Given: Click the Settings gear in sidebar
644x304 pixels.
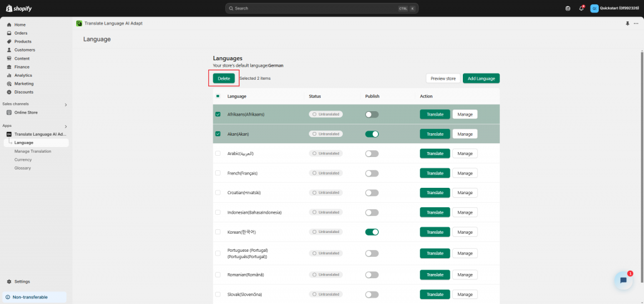Looking at the screenshot, I should (x=9, y=281).
